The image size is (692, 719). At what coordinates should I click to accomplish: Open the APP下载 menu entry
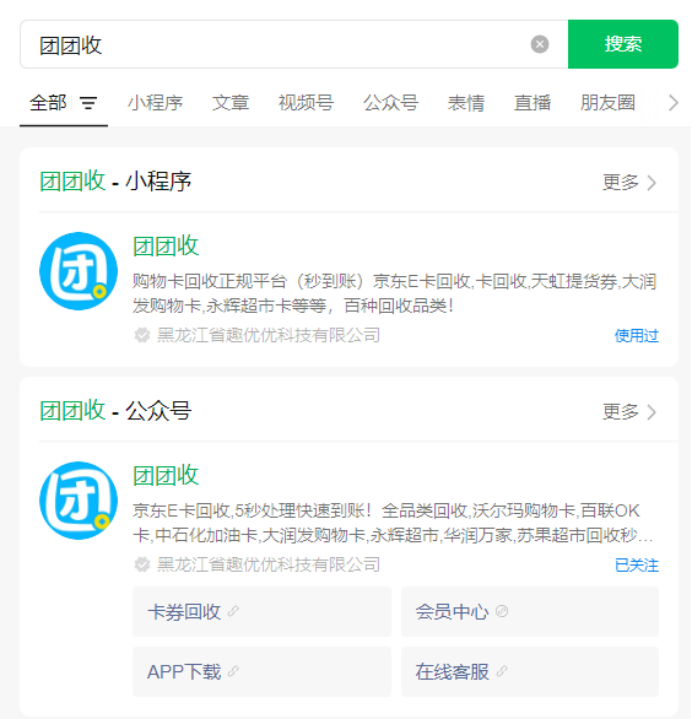click(262, 672)
